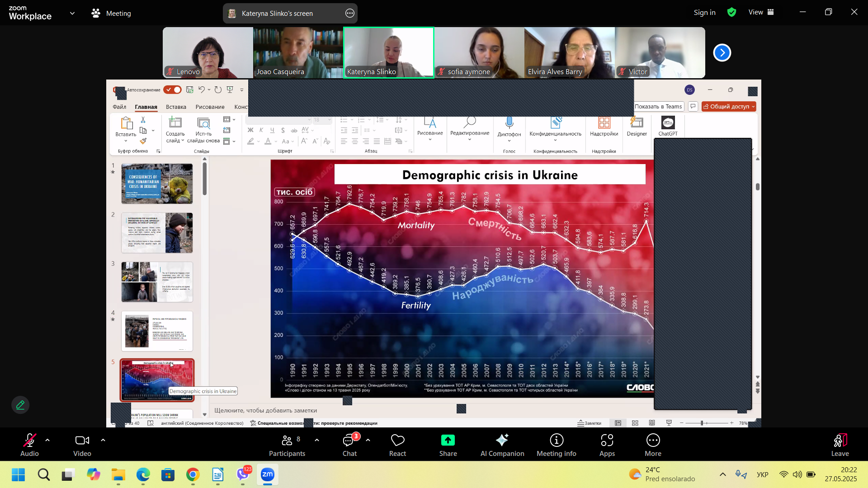Image resolution: width=868 pixels, height=488 pixels.
Task: Expand the Audio settings arrow
Action: (x=47, y=440)
